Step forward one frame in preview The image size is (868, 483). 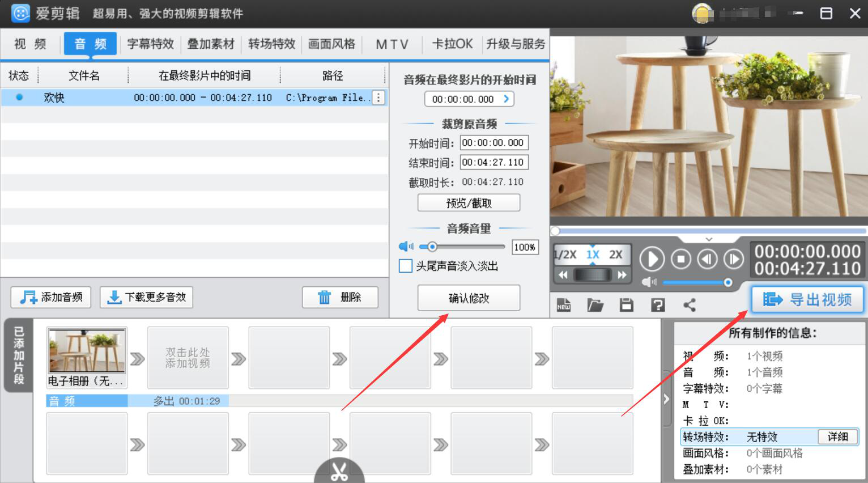(734, 259)
